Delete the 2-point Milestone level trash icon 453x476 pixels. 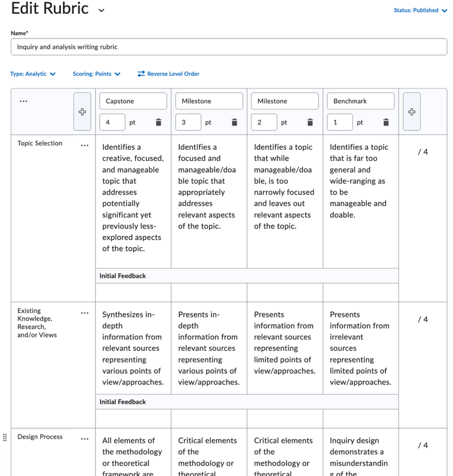(x=310, y=122)
